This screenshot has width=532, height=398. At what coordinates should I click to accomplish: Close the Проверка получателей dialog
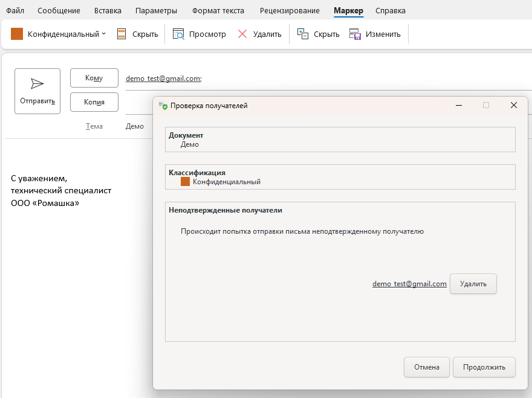[x=514, y=105]
